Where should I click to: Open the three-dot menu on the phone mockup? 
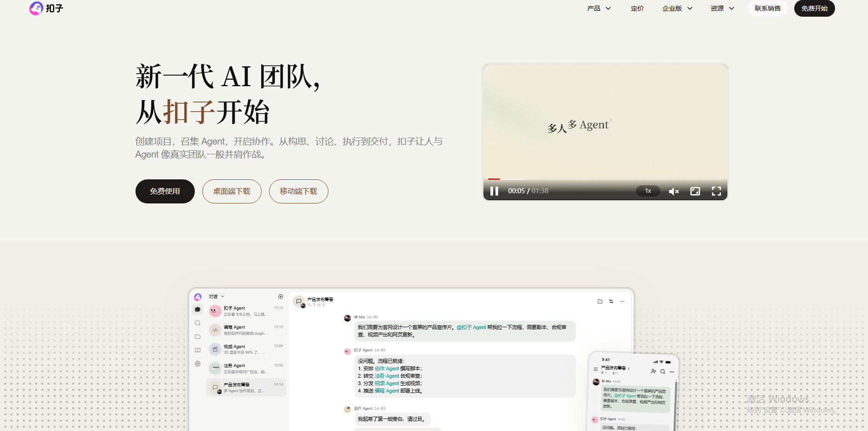click(671, 372)
